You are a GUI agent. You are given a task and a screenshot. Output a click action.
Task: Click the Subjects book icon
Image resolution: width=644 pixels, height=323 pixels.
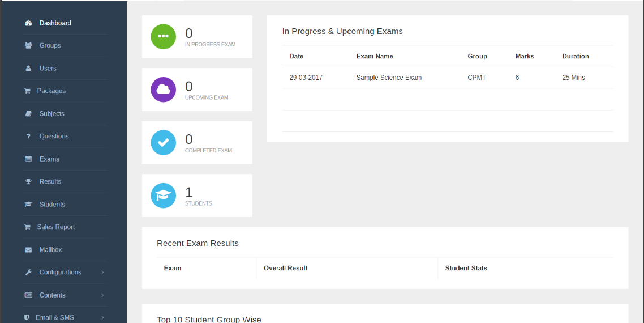pyautogui.click(x=28, y=113)
